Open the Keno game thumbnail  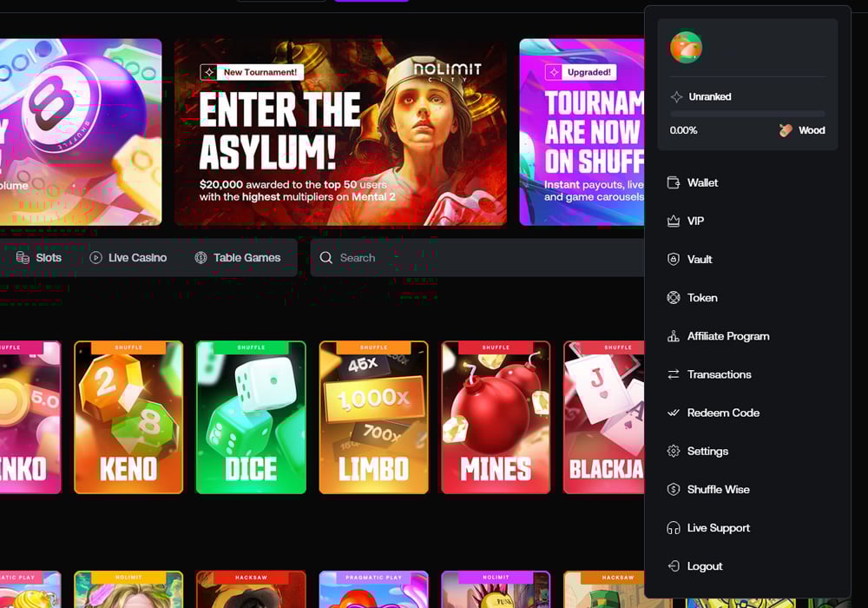(x=128, y=417)
